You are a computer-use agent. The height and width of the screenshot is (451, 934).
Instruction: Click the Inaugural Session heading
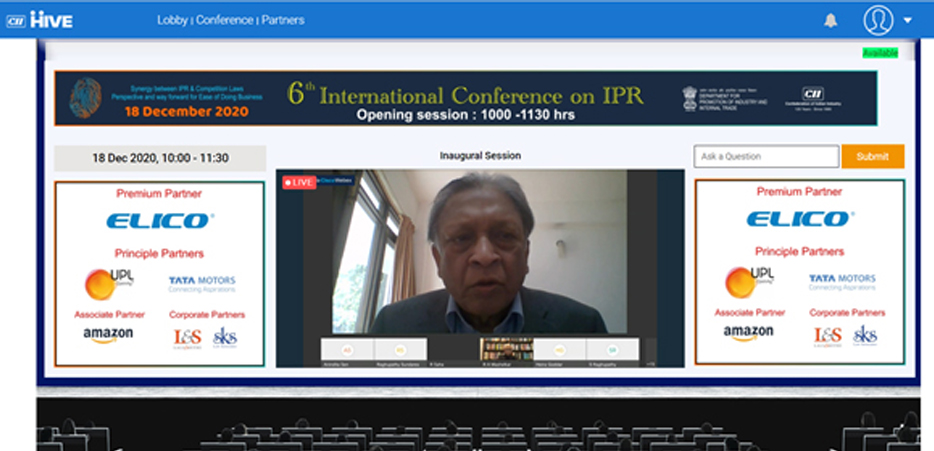[480, 155]
